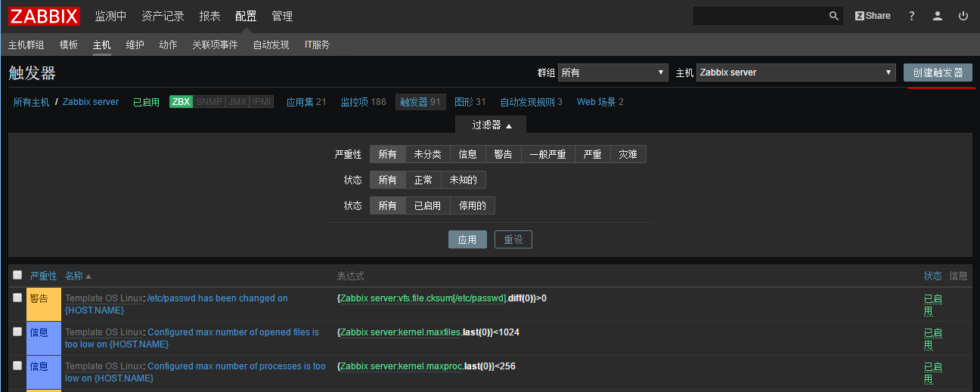Click the ZABBIX logo

click(x=44, y=16)
